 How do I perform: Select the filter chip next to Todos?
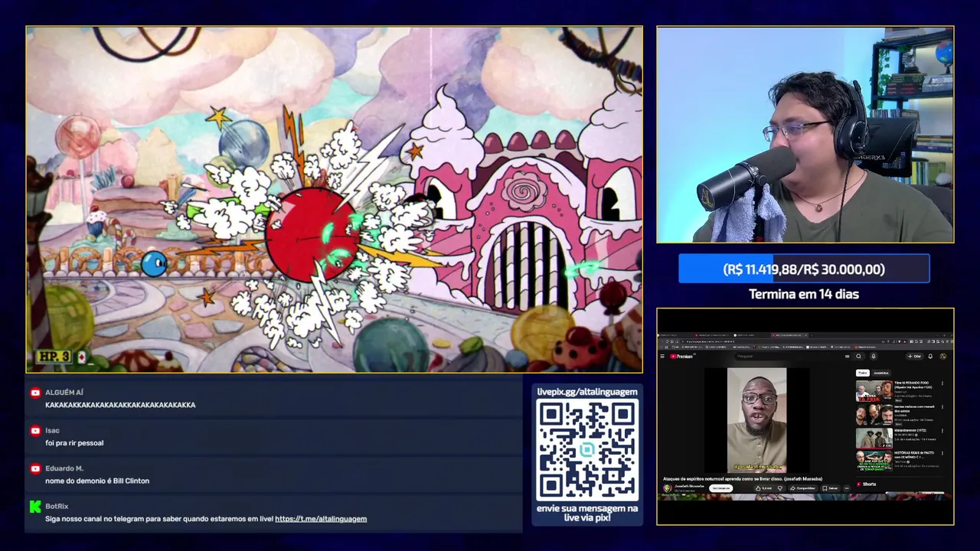pyautogui.click(x=881, y=373)
